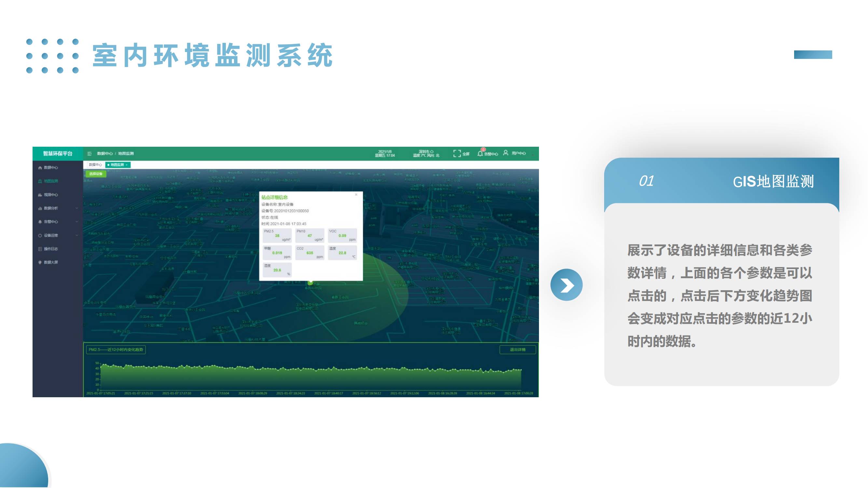The width and height of the screenshot is (868, 488).
Task: Open 数据大屏 in the sidebar
Action: click(x=50, y=262)
